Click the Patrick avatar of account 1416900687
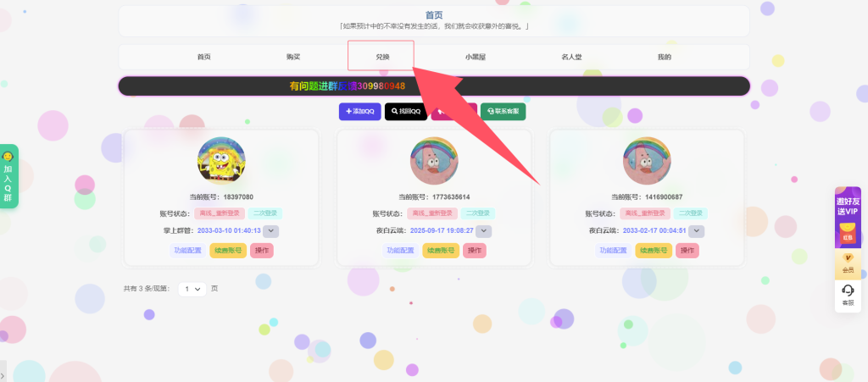The width and height of the screenshot is (868, 382). coord(647,161)
